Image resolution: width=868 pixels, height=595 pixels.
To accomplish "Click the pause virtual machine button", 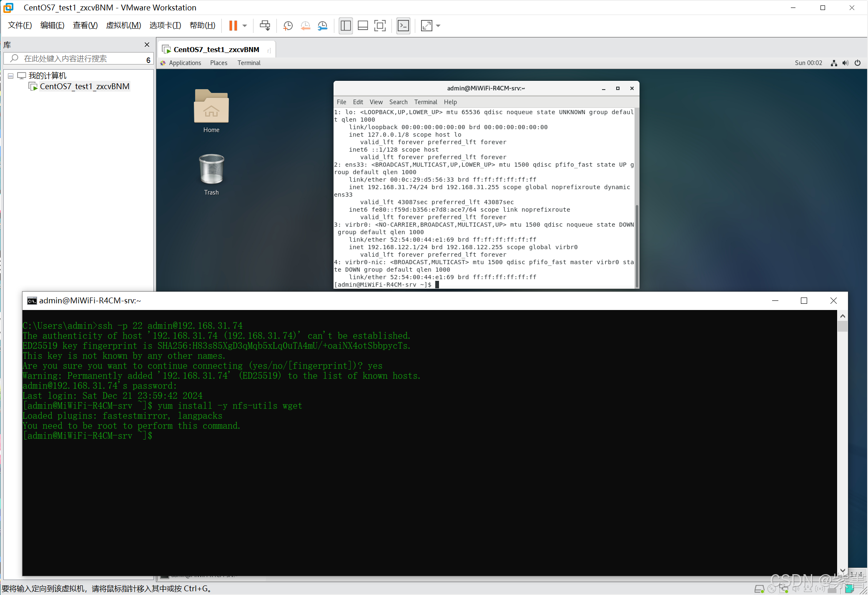I will point(233,26).
